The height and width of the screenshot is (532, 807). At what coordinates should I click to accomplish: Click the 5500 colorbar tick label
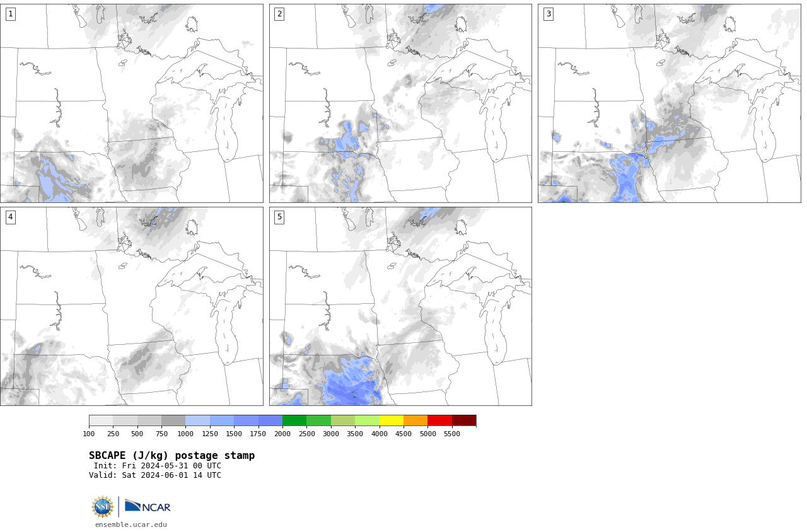coord(452,434)
